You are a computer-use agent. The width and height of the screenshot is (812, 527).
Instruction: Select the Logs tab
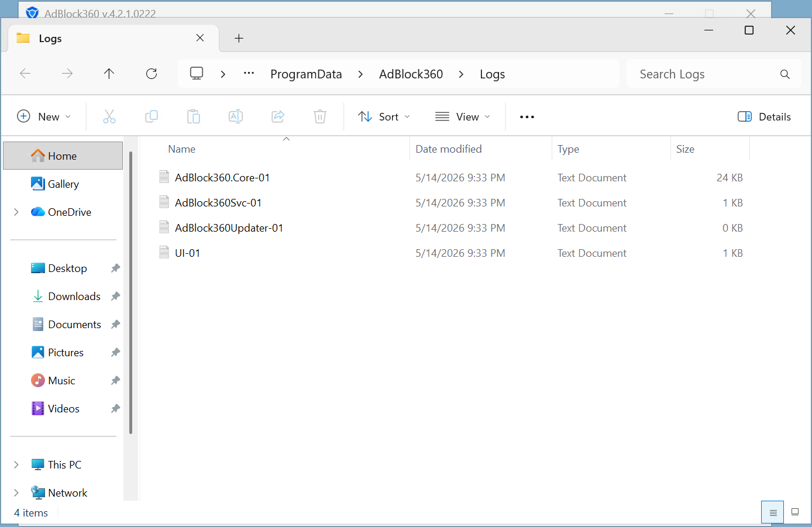113,38
